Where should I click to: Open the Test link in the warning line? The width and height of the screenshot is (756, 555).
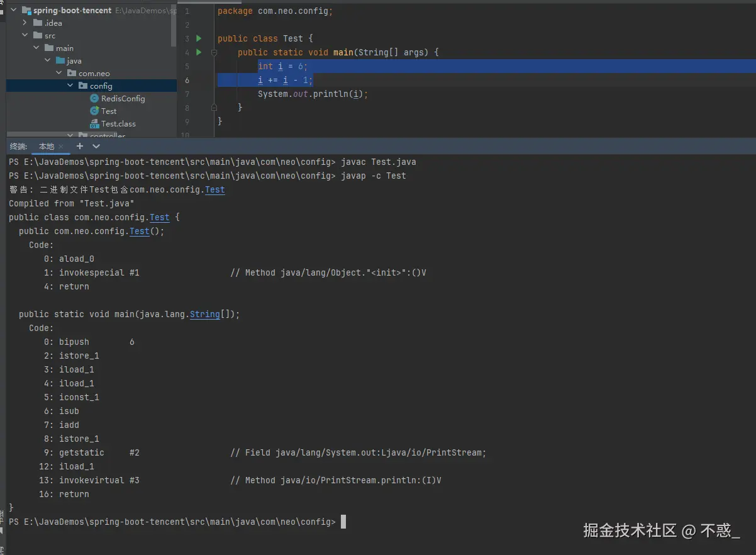click(x=215, y=189)
